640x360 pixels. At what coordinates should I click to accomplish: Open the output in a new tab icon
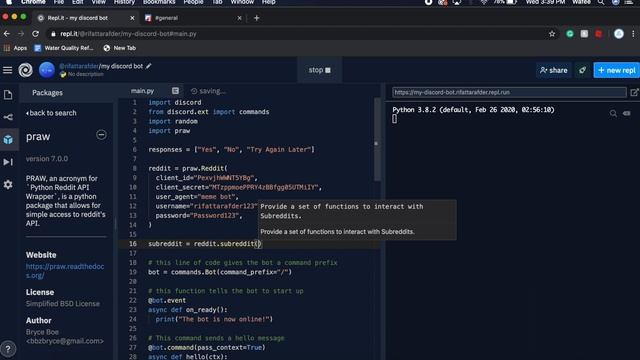tap(634, 92)
